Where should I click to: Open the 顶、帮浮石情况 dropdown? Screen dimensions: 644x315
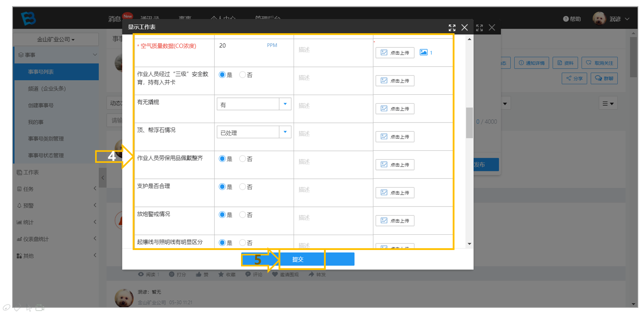(x=254, y=132)
